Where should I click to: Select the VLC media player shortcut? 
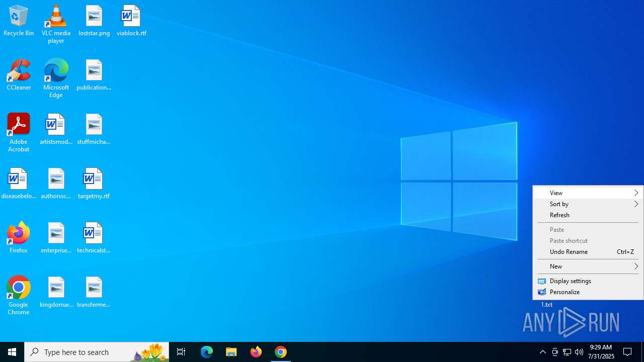pos(56,24)
